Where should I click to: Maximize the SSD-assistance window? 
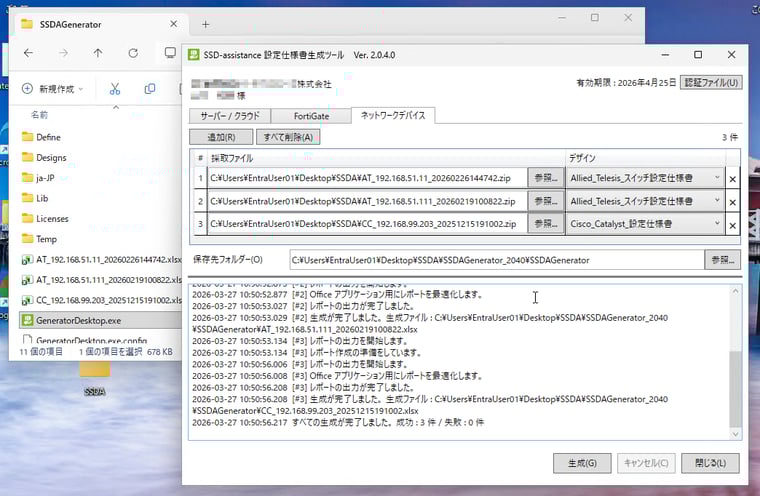698,55
